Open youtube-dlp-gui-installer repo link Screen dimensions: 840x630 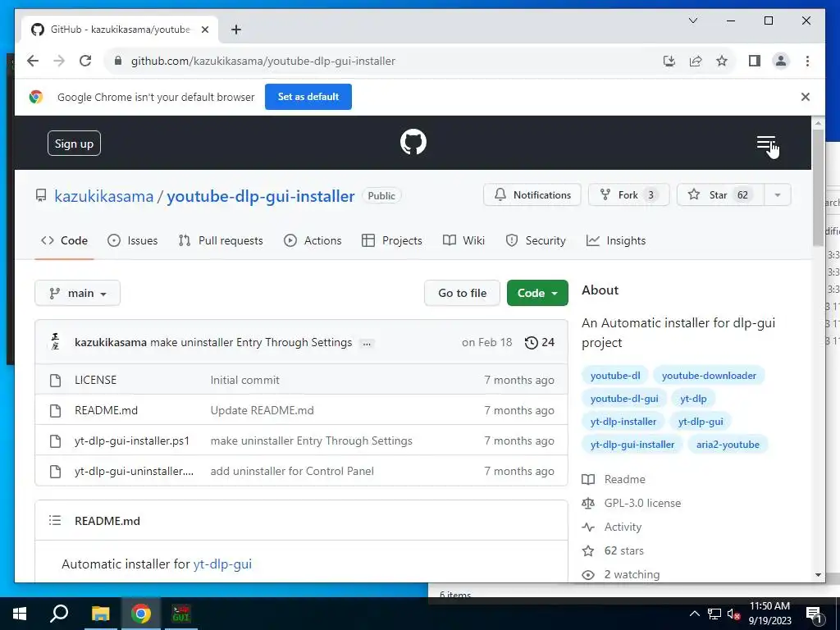(x=260, y=196)
